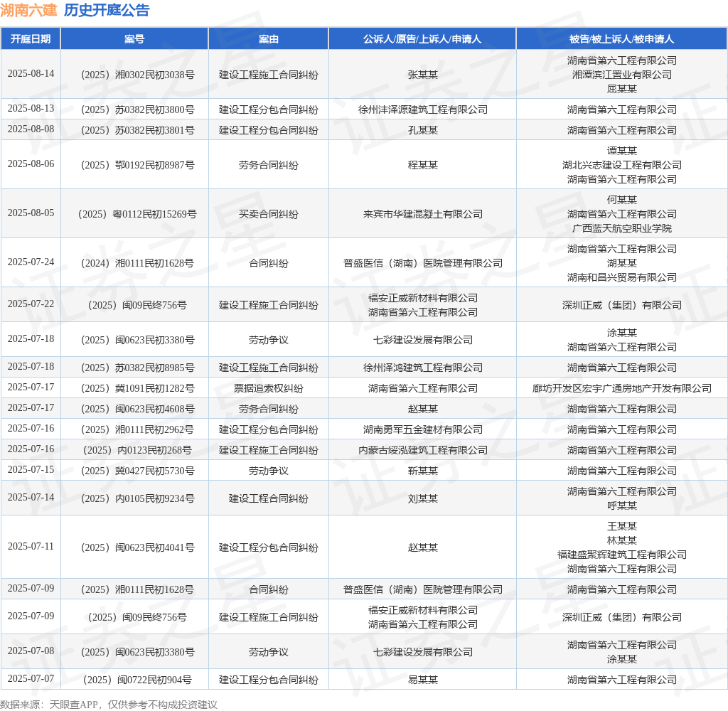Click plaintiff 孔某某

click(x=422, y=130)
